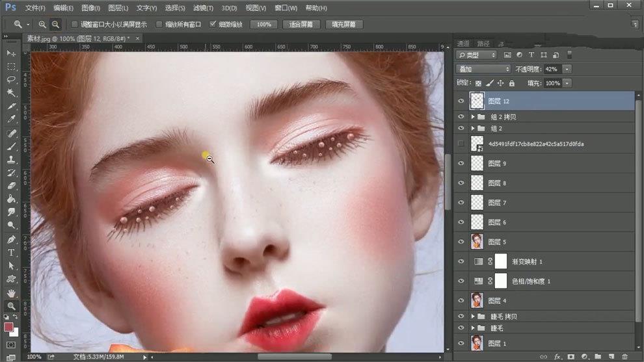Pick the Hand tool
644x362 pixels.
tap(11, 292)
